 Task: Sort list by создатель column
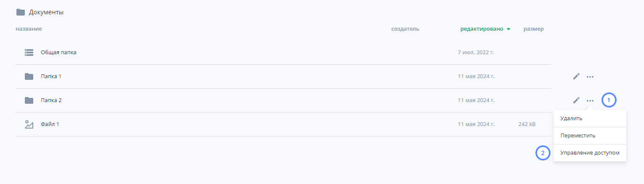point(405,29)
